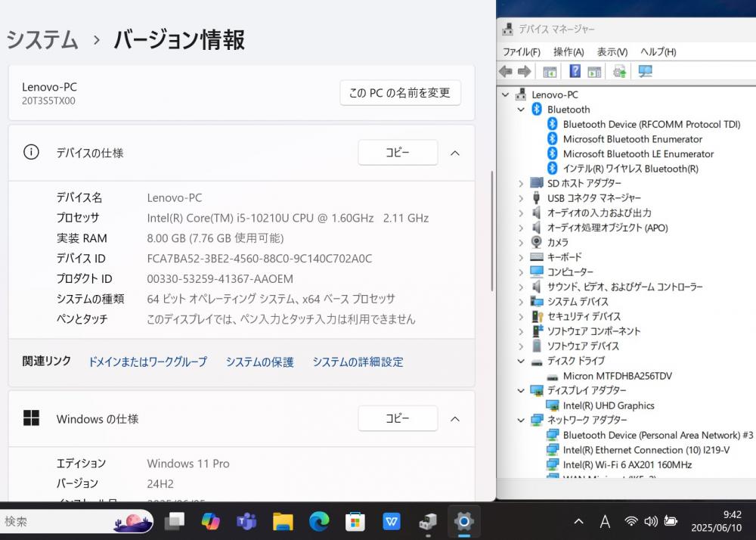The width and height of the screenshot is (756, 540).
Task: Launch Microsoft Edge from the taskbar
Action: pyautogui.click(x=319, y=521)
